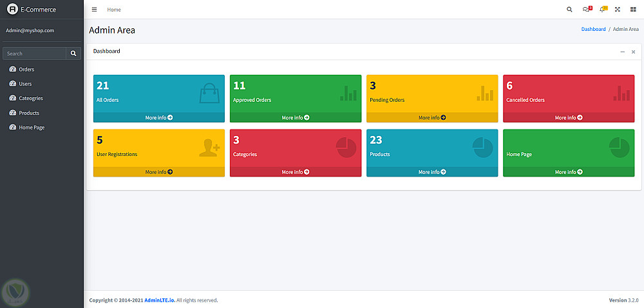Open the navbar search magnifier icon

pos(569,10)
